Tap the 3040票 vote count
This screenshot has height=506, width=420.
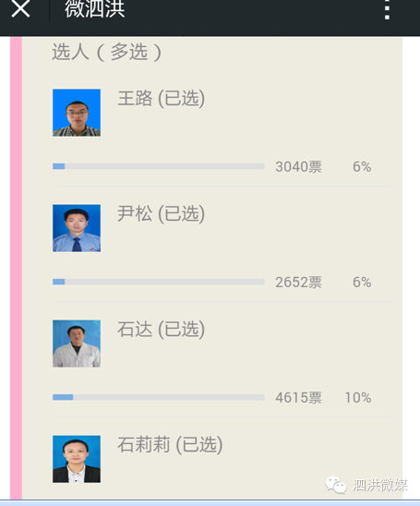coord(298,167)
